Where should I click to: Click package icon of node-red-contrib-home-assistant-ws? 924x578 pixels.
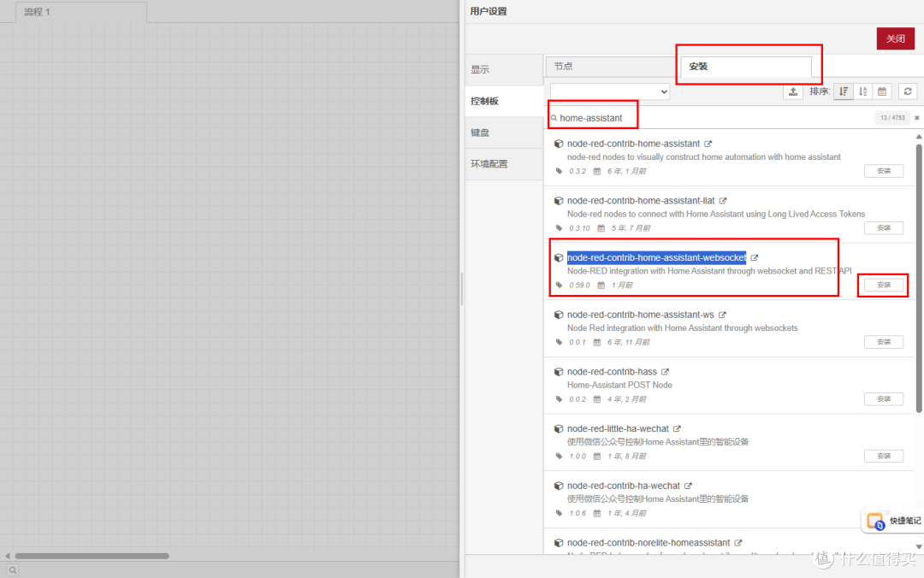coord(559,316)
